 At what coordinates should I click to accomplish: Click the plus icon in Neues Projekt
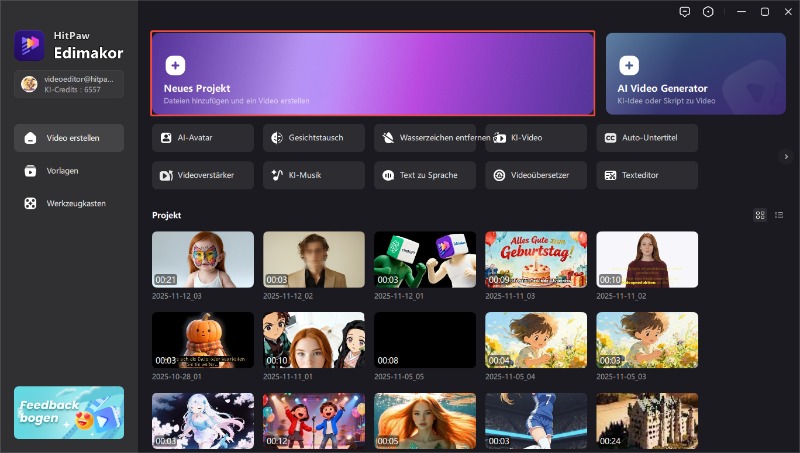[175, 65]
